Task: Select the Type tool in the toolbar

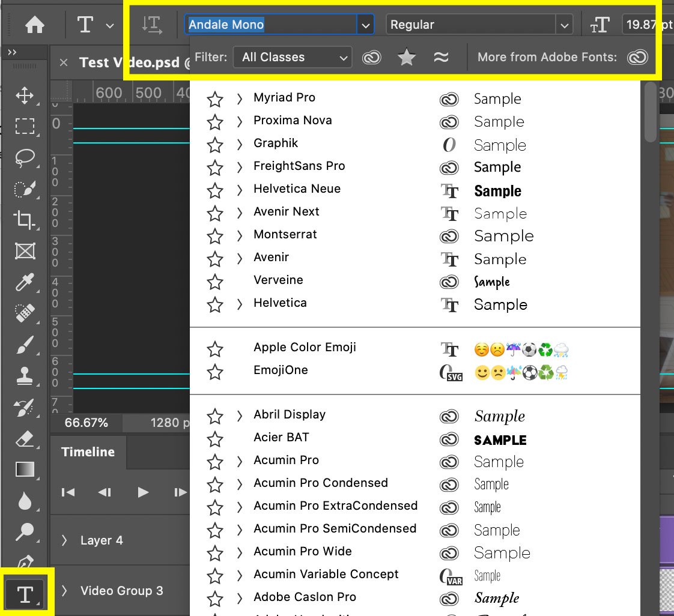Action: click(x=25, y=593)
